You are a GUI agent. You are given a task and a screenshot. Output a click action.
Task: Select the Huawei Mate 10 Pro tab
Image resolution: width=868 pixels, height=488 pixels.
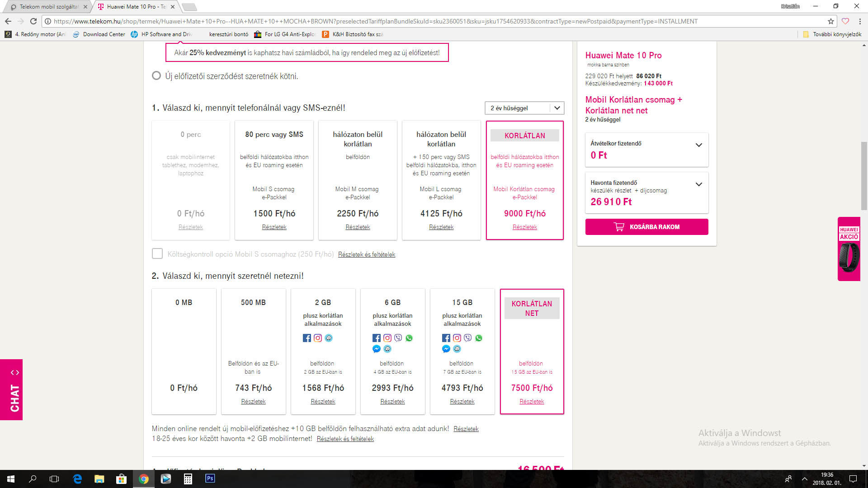coord(137,7)
